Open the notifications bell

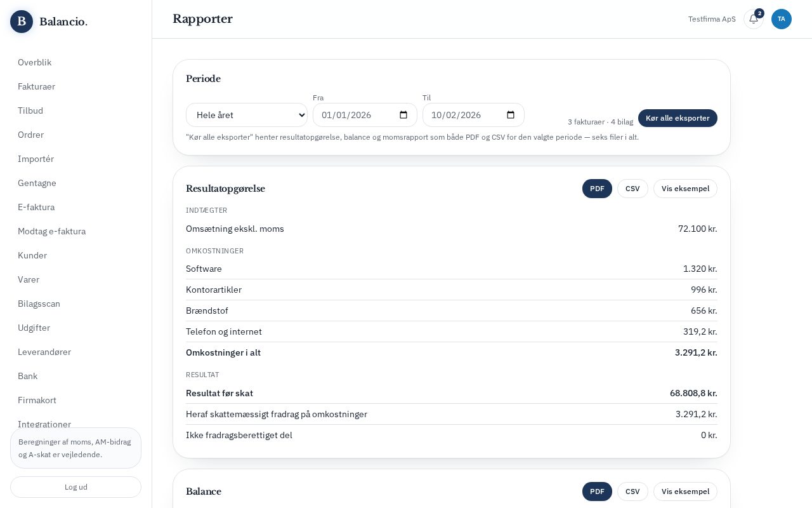point(754,19)
